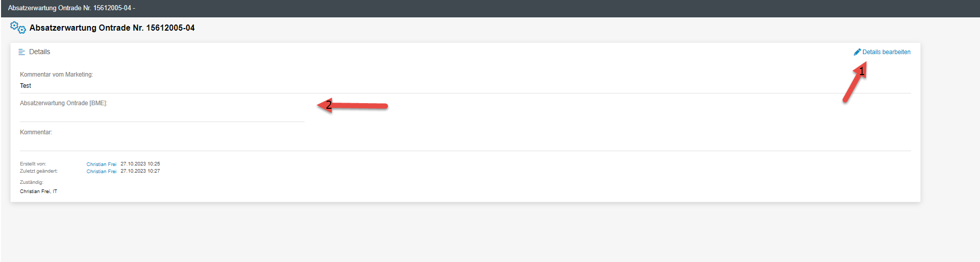Click the pencil icon for editing details
This screenshot has width=980, height=262.
click(857, 52)
